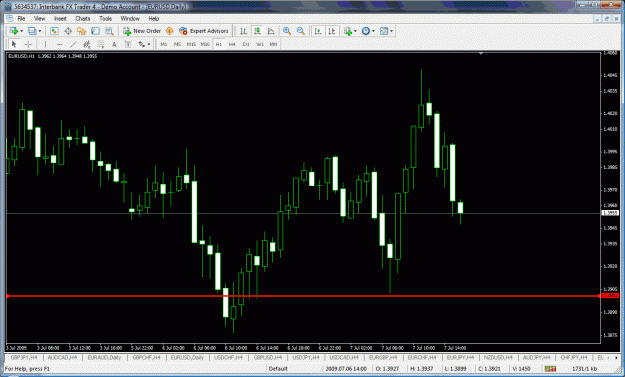Select the Cursor arrow tool
The height and width of the screenshot is (377, 625).
(14, 44)
